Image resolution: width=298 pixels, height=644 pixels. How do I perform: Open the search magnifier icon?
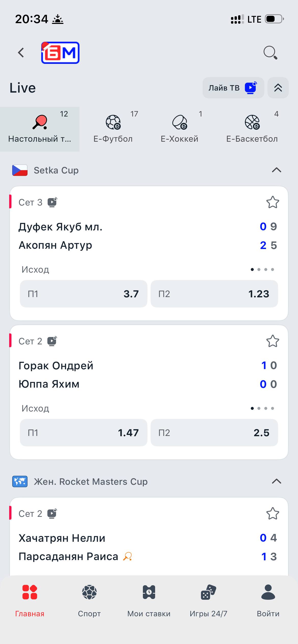click(x=270, y=53)
